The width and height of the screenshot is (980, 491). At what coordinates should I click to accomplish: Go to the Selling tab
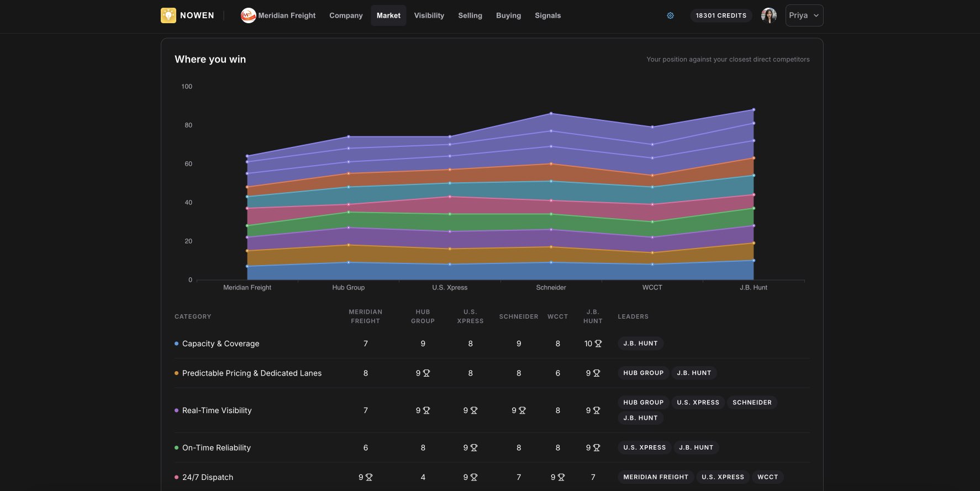(470, 15)
